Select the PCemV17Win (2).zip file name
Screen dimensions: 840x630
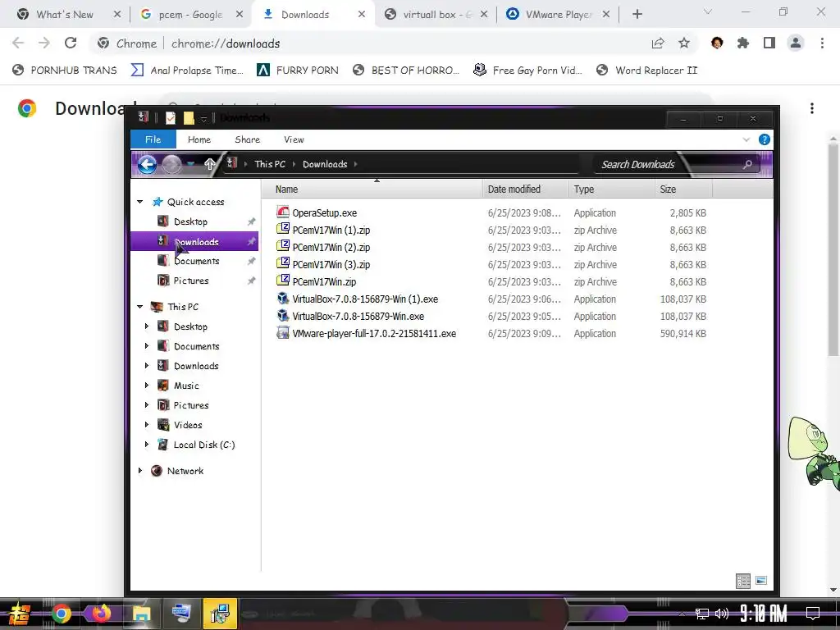click(331, 247)
